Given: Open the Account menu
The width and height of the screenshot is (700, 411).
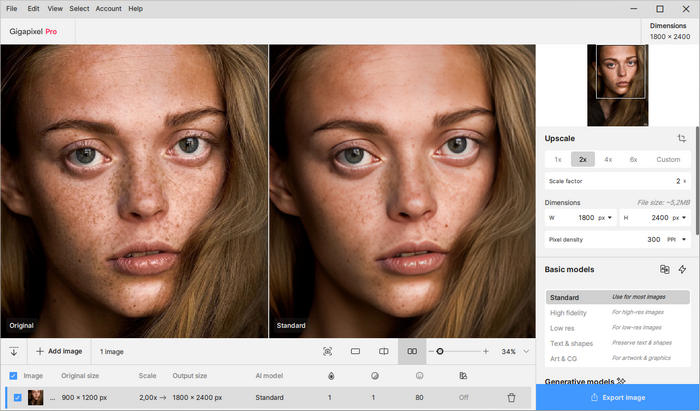Looking at the screenshot, I should pos(108,8).
